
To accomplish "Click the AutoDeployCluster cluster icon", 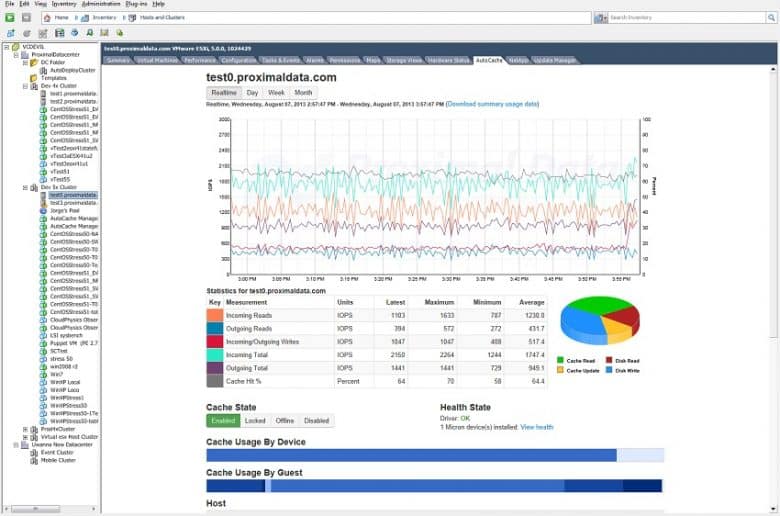I will 43,70.
